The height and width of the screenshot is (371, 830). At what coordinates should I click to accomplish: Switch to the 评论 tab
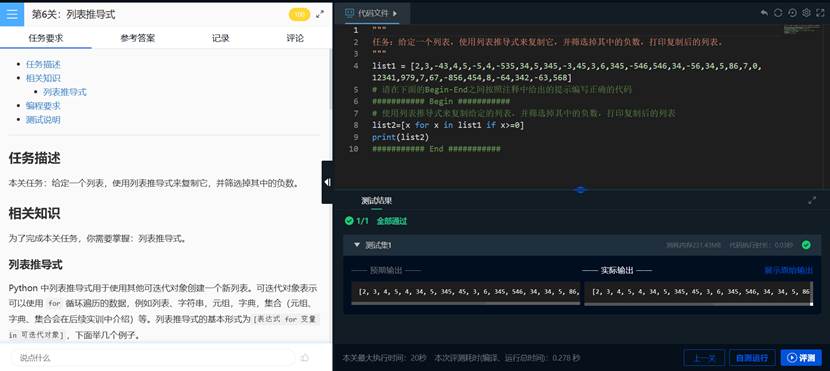pyautogui.click(x=295, y=38)
